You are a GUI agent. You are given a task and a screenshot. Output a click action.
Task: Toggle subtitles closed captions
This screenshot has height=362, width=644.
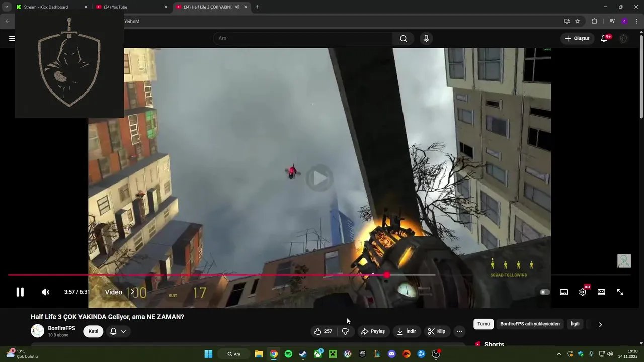(x=564, y=292)
